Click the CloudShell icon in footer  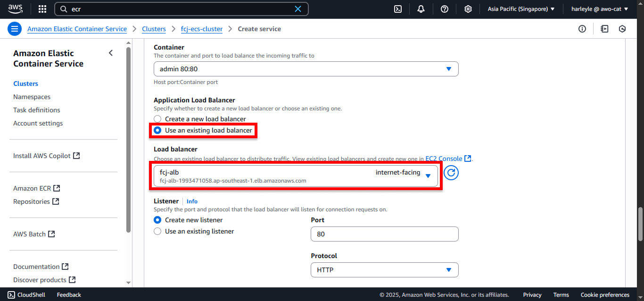click(11, 294)
